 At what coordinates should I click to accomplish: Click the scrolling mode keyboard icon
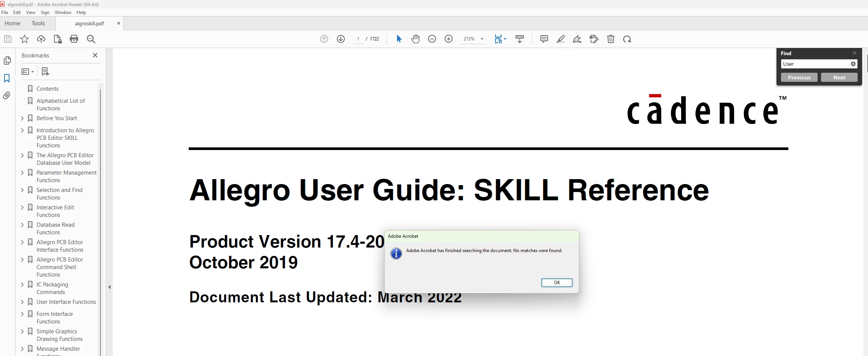520,39
